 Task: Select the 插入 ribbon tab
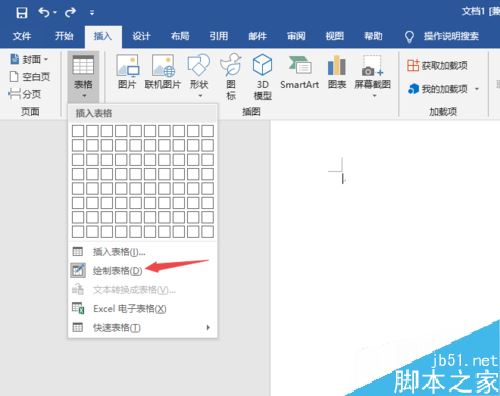click(x=103, y=36)
